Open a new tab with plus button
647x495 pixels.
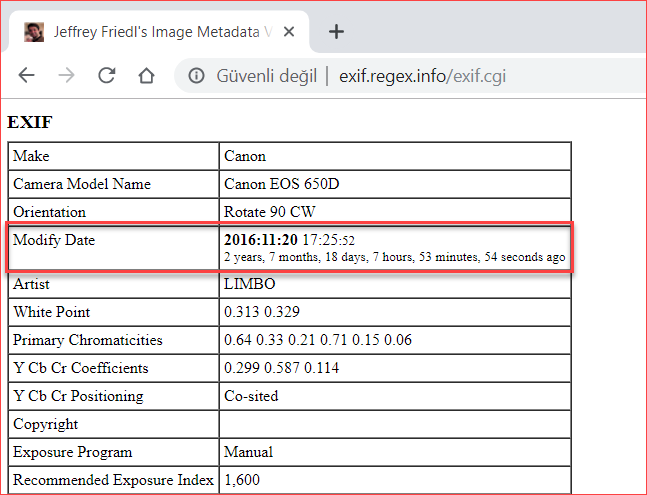(336, 32)
